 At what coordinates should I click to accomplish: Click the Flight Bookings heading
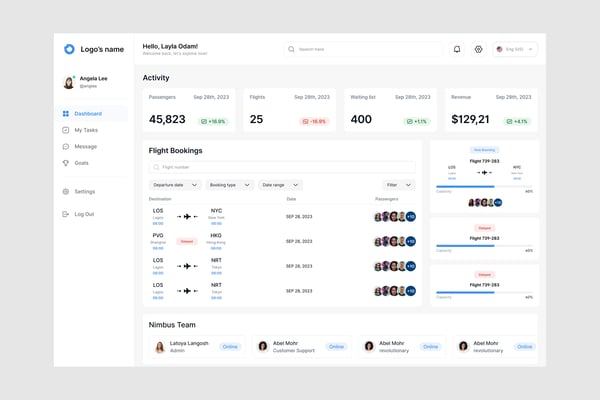click(x=176, y=151)
